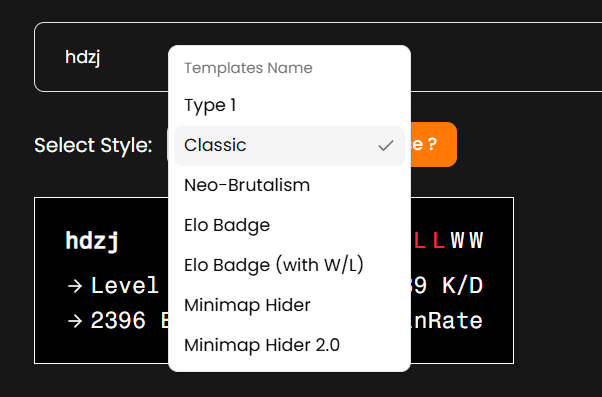This screenshot has height=397, width=602.
Task: Click the orange button behind the dropdown
Action: tap(433, 144)
